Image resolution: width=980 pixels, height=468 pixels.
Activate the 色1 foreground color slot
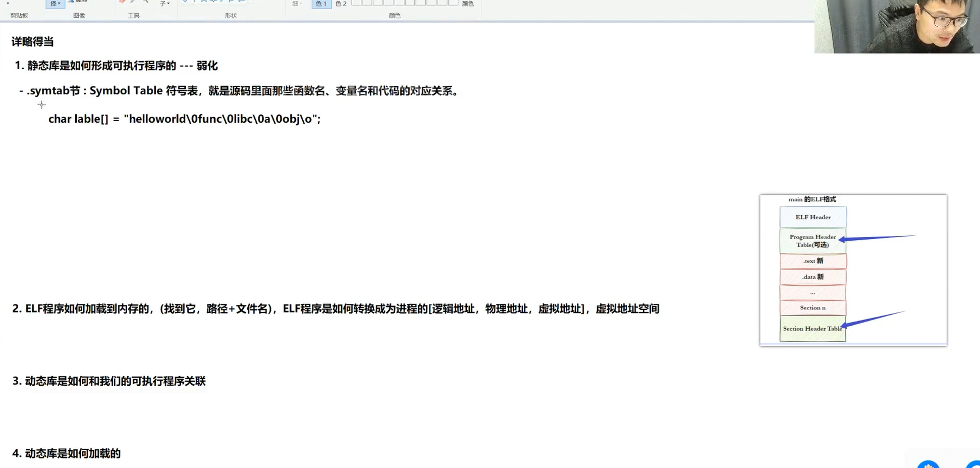point(321,4)
